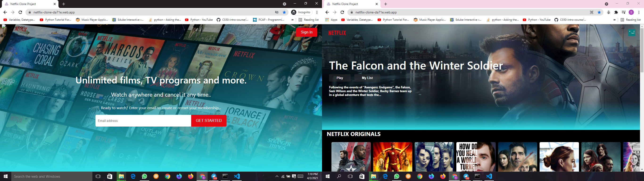Click the red NETFLIX logo on the home page

tap(337, 33)
